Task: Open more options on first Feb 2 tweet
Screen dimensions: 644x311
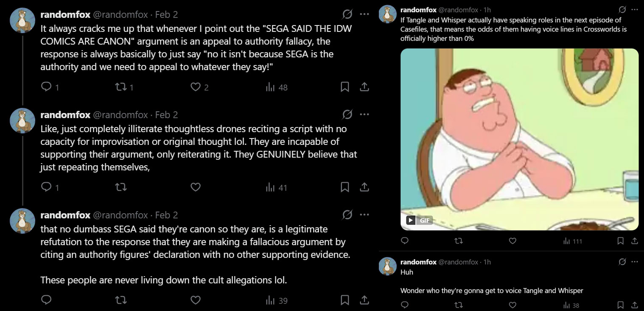Action: click(x=364, y=14)
